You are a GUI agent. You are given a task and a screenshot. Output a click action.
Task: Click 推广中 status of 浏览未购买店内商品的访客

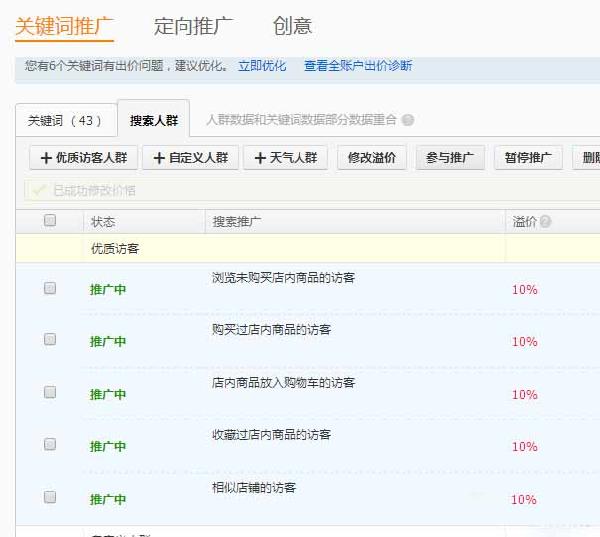point(108,290)
